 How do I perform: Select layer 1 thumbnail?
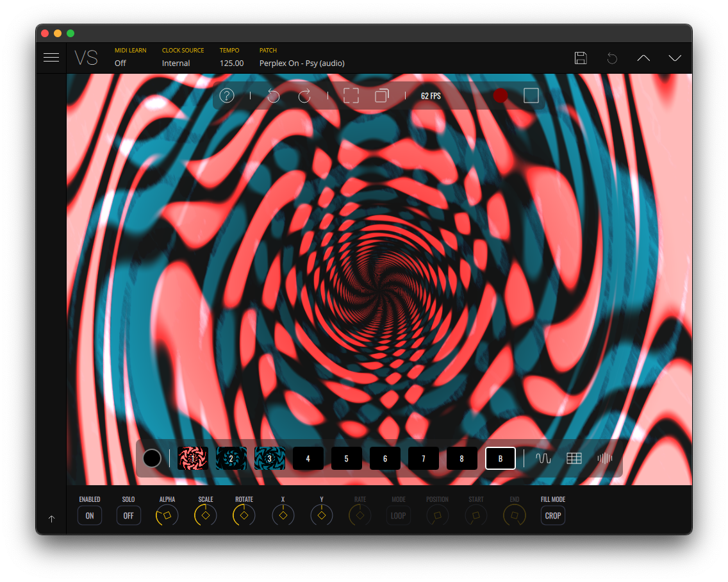tap(193, 458)
